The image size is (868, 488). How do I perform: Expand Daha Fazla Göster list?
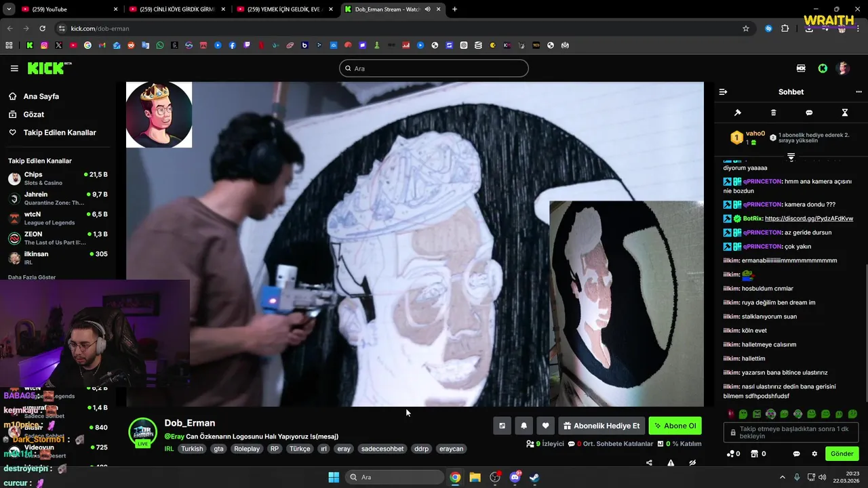pos(32,277)
